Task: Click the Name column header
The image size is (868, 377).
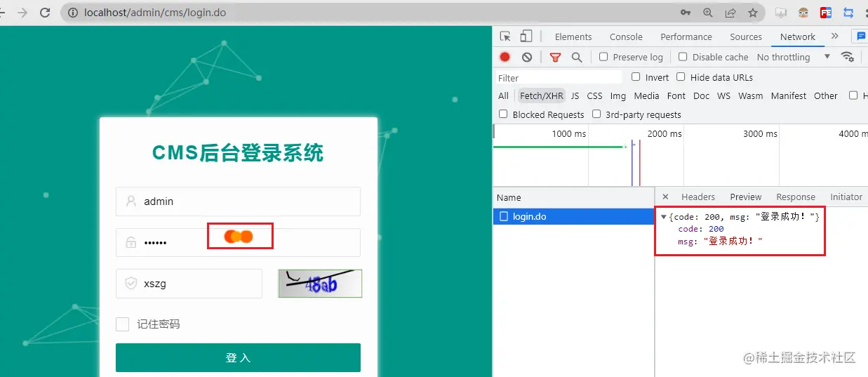Action: tap(573, 197)
